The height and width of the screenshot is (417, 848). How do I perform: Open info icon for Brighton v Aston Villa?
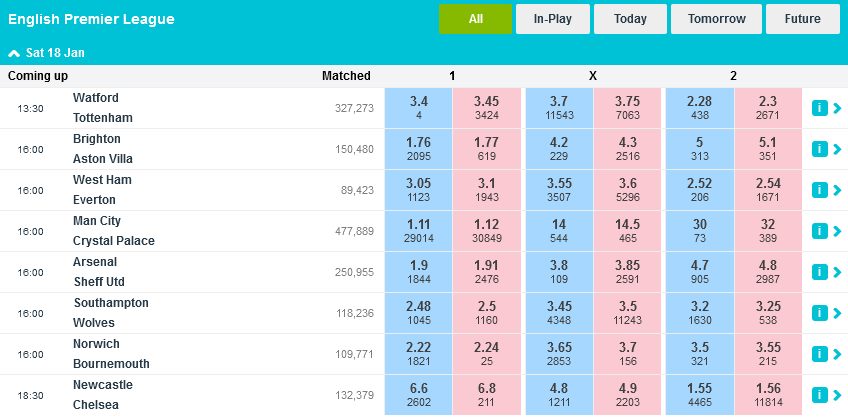[x=819, y=149]
